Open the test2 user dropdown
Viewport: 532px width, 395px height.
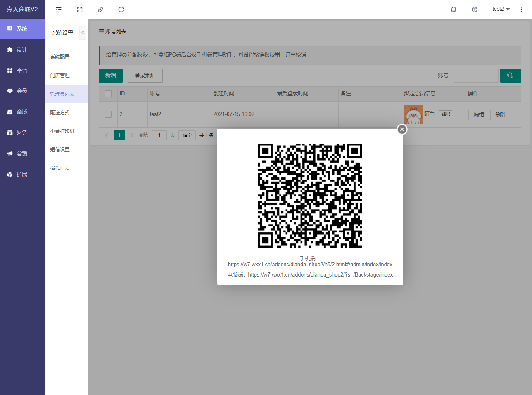[x=501, y=9]
